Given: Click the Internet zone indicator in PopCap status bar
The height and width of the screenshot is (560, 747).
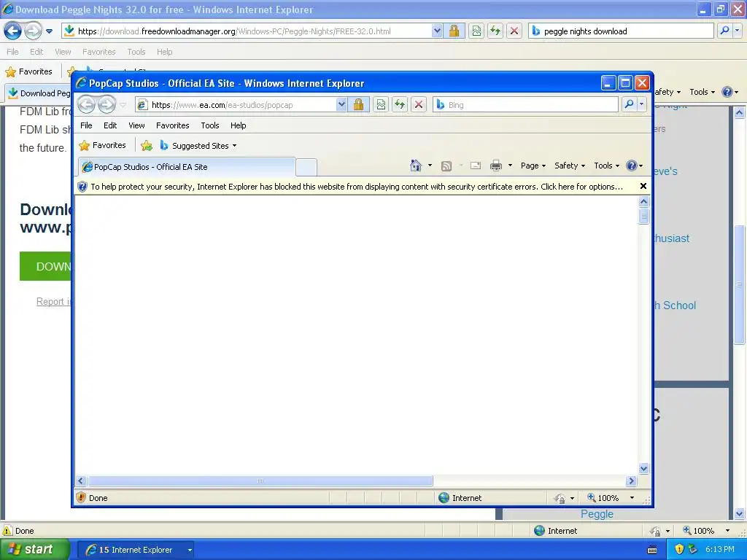Looking at the screenshot, I should click(460, 497).
